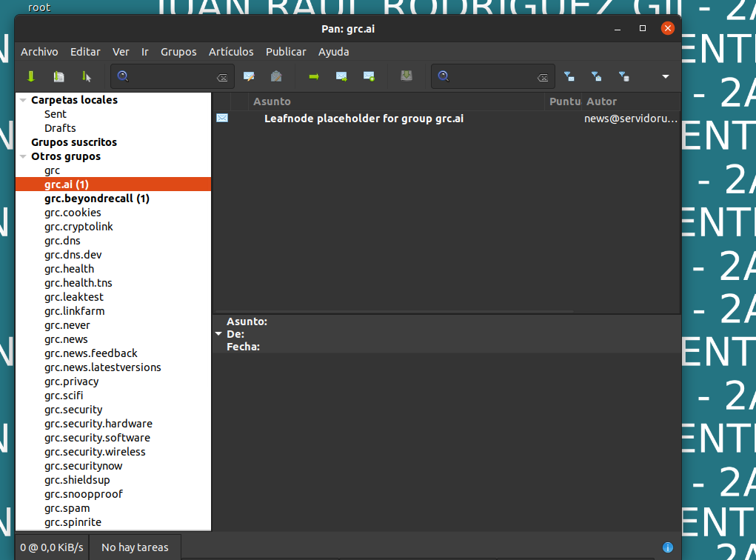Select the grc.news.feedback group
This screenshot has height=560, width=756.
tap(91, 353)
